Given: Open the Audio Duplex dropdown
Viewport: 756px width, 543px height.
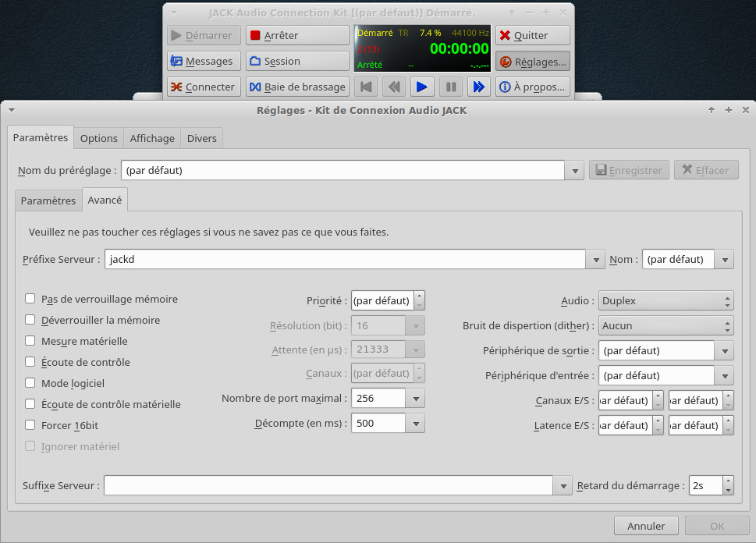Looking at the screenshot, I should pos(665,300).
